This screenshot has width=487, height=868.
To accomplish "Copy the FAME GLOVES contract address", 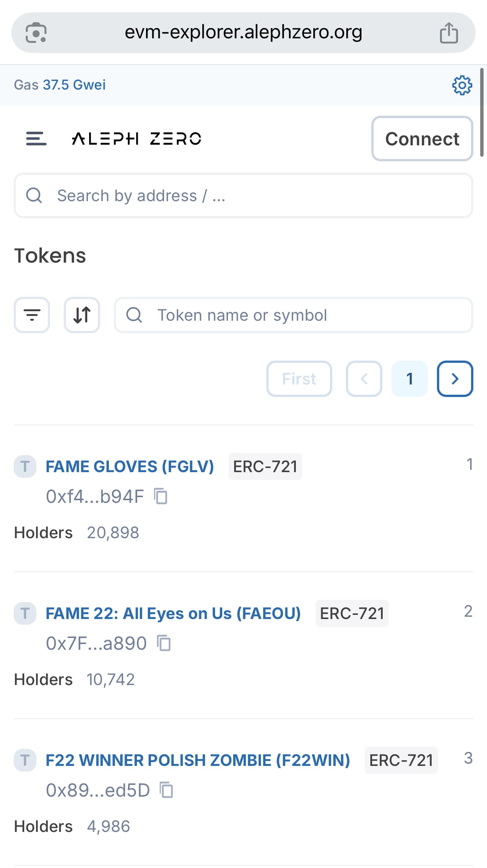I will [161, 496].
